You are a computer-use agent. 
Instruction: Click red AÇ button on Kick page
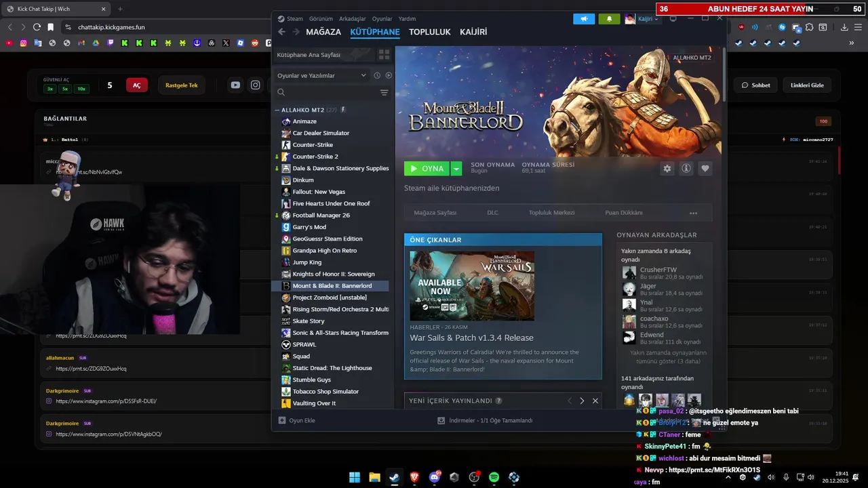click(x=136, y=85)
